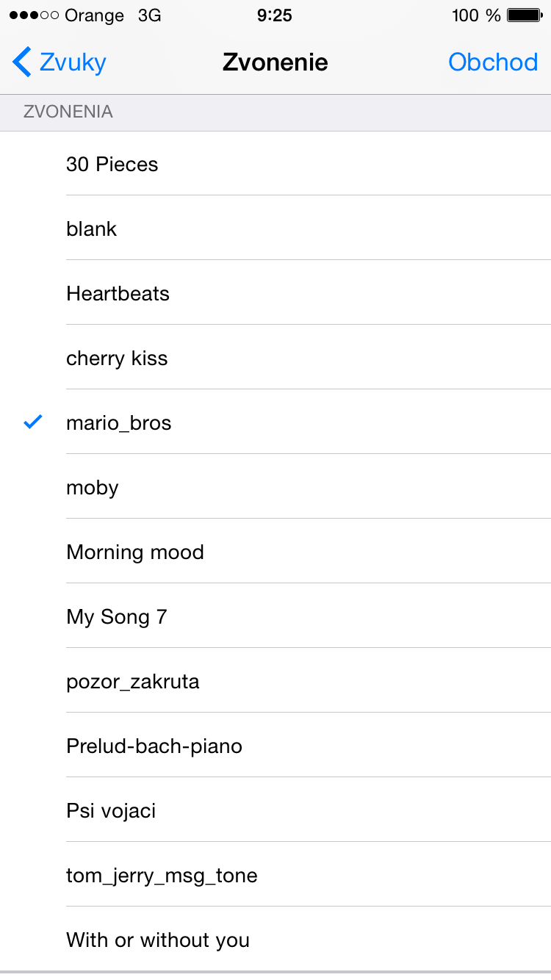Image resolution: width=551 pixels, height=980 pixels.
Task: Select Prelud-bach-piano ringtone
Action: pos(275,746)
